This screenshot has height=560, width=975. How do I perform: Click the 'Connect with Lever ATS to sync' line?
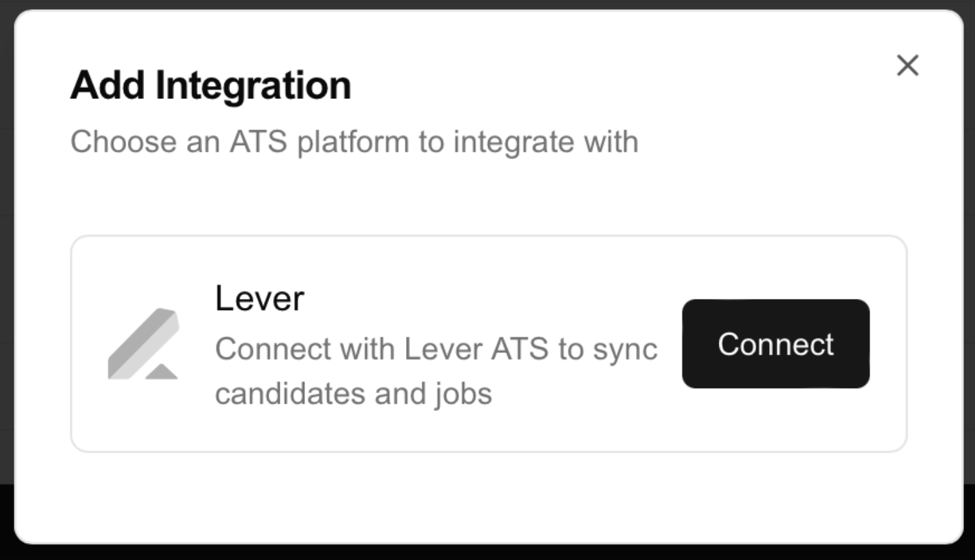tap(436, 350)
